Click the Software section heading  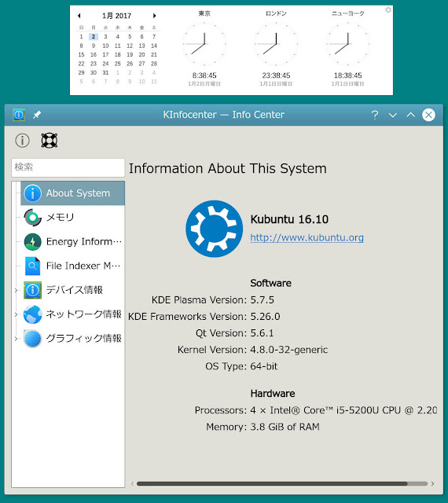point(271,283)
